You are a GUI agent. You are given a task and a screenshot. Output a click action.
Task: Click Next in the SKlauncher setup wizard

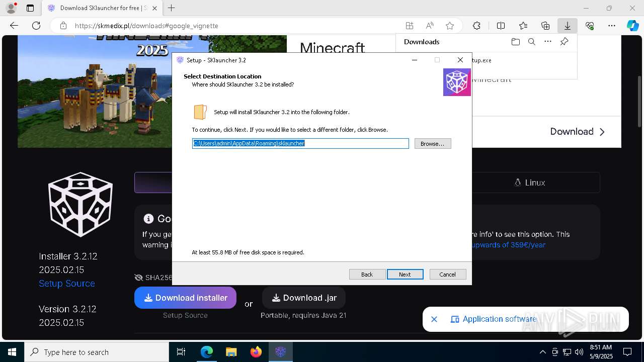click(405, 274)
